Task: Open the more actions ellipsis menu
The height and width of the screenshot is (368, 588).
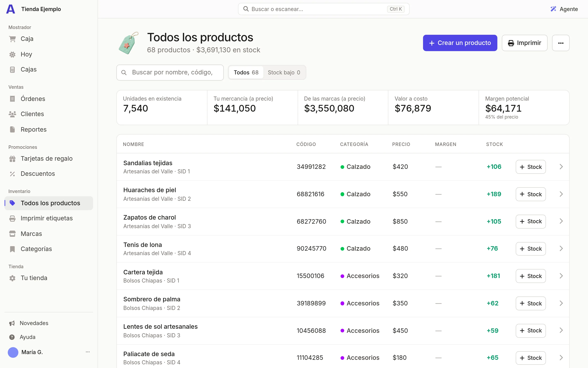Action: pos(561,43)
